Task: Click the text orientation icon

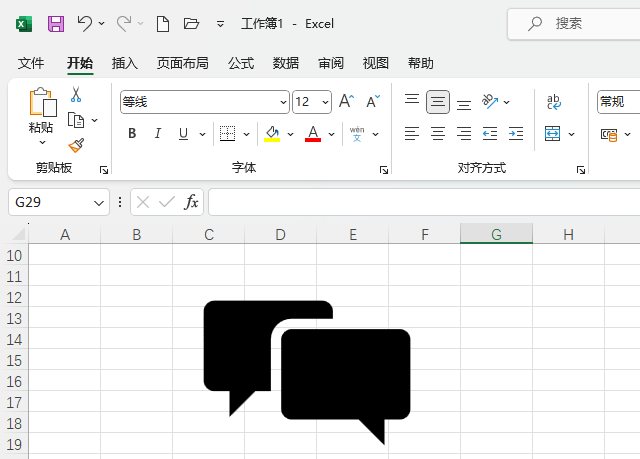Action: pos(490,102)
